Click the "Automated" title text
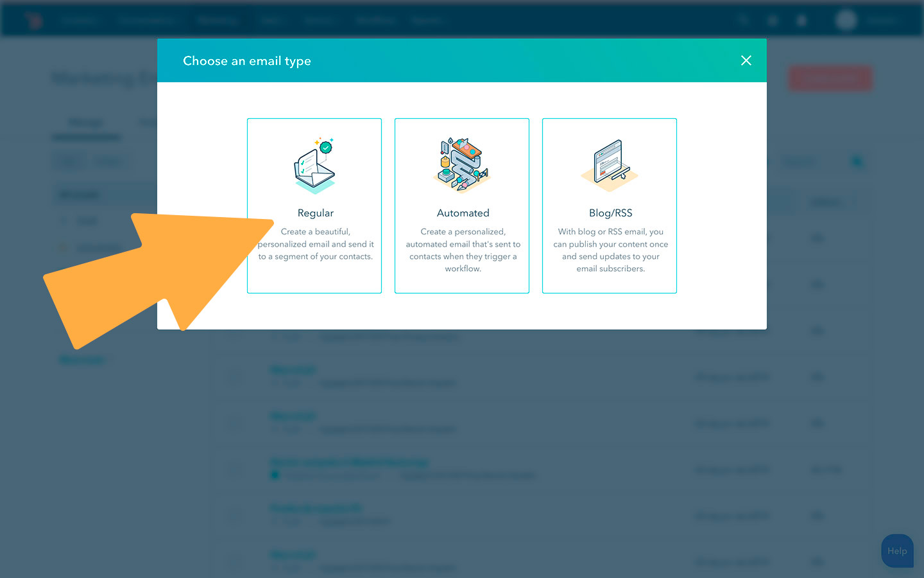 click(x=463, y=213)
